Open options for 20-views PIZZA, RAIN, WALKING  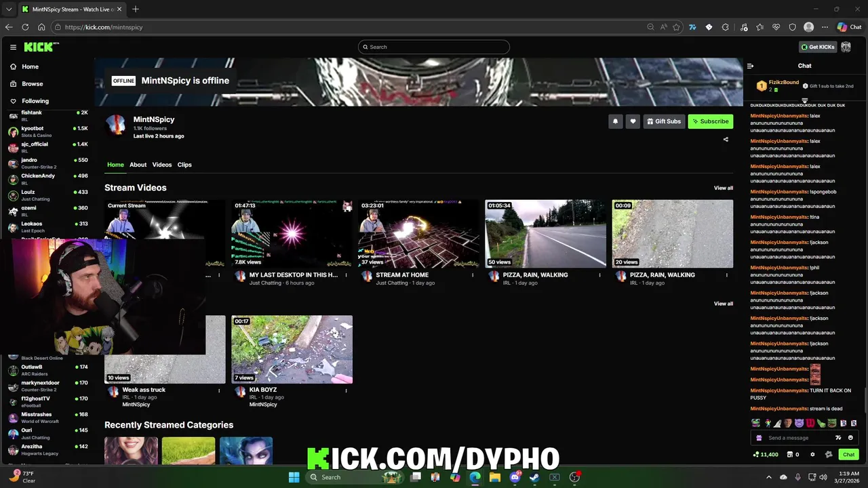pos(726,275)
